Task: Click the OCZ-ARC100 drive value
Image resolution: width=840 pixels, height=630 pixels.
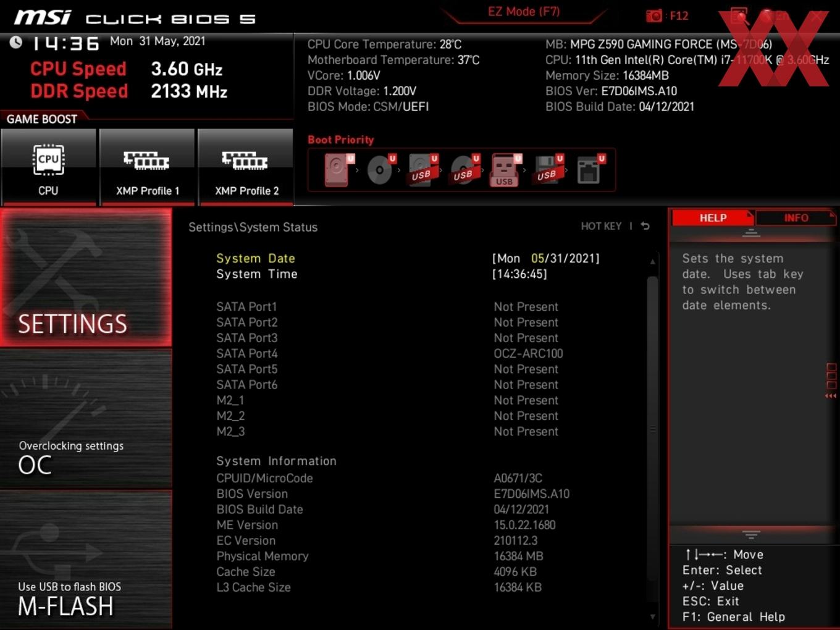Action: (528, 353)
